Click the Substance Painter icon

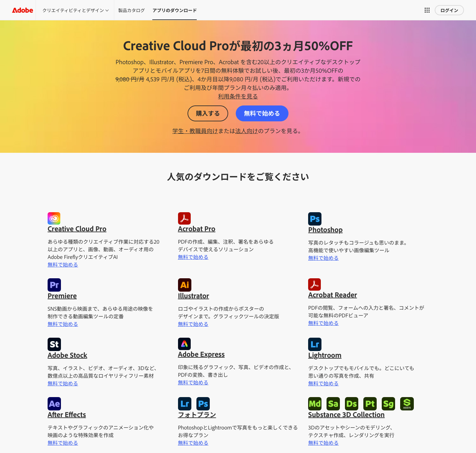(370, 403)
